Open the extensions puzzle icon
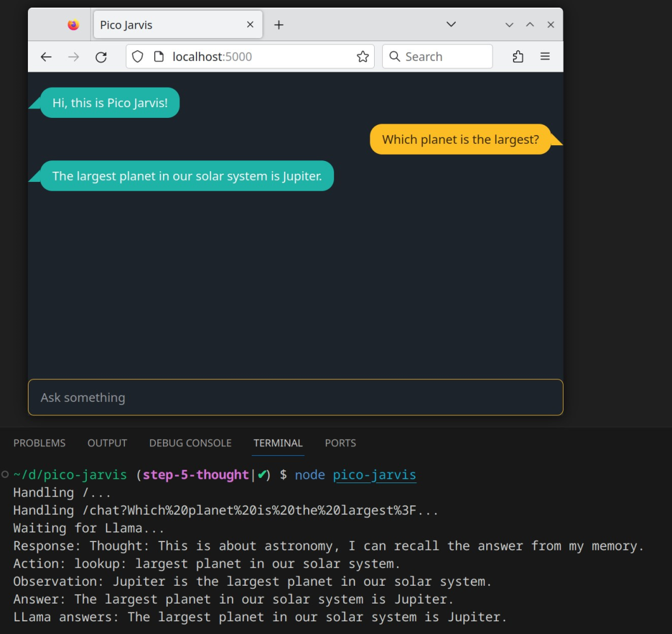672x634 pixels. (x=518, y=56)
